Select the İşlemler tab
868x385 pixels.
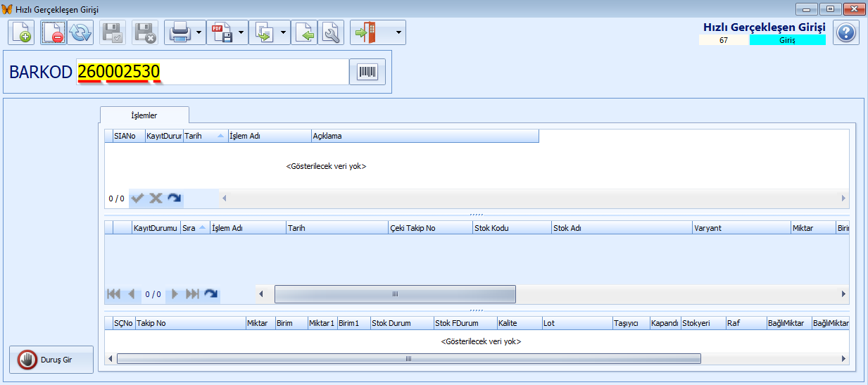click(144, 115)
